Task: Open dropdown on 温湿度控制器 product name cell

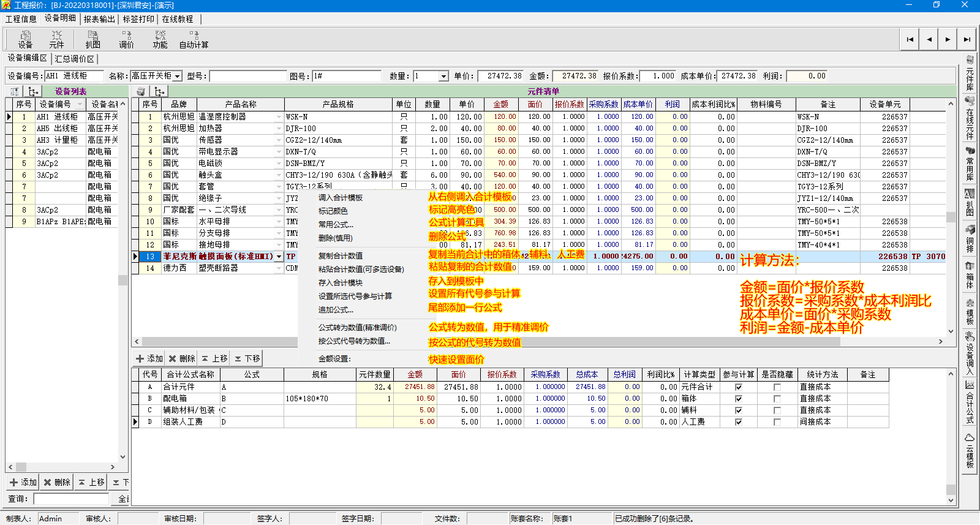Action: click(279, 117)
